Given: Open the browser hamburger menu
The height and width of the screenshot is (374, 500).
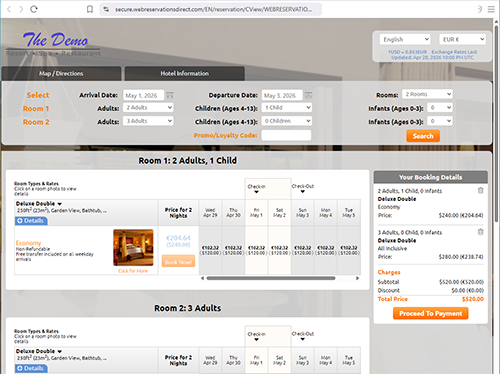Looking at the screenshot, I should pos(491,9).
